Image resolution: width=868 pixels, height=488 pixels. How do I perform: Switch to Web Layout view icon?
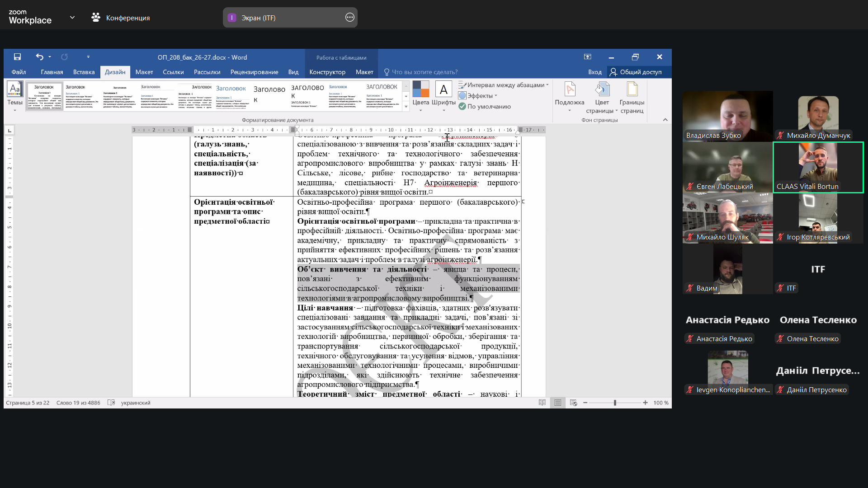click(x=573, y=403)
